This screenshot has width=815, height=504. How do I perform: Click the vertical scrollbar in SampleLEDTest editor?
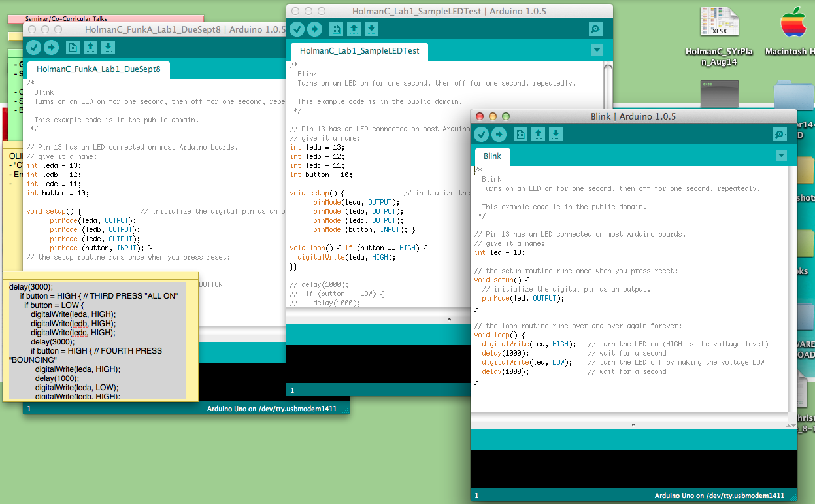coord(608,85)
